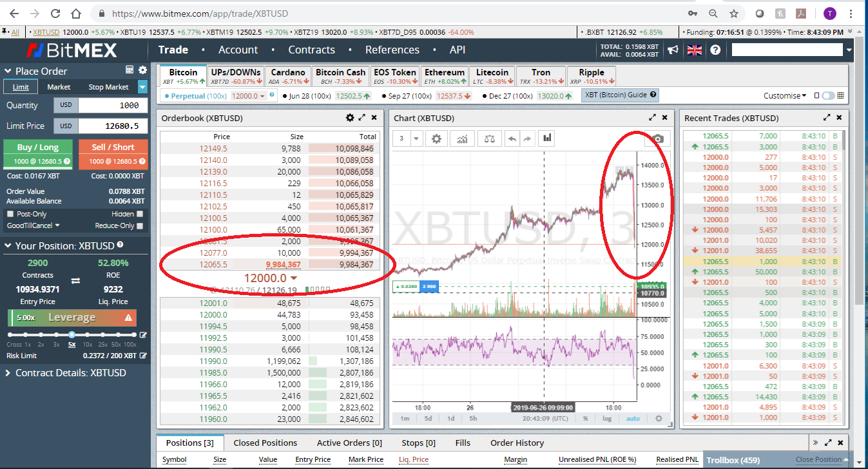Open the Contracts menu
The width and height of the screenshot is (868, 469).
click(311, 50)
